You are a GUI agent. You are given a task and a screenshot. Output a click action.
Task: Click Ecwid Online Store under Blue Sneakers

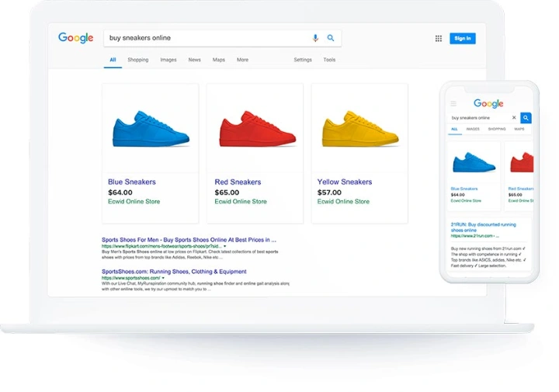[134, 201]
